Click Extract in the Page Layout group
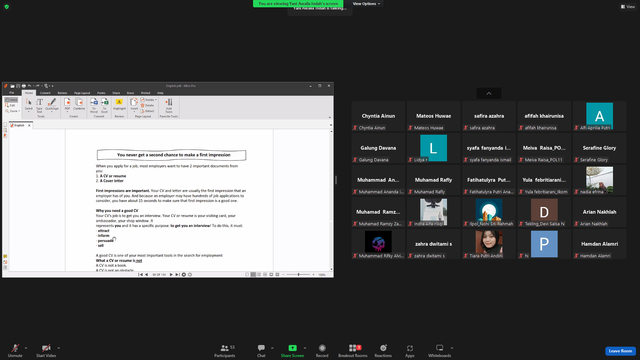 (x=148, y=111)
